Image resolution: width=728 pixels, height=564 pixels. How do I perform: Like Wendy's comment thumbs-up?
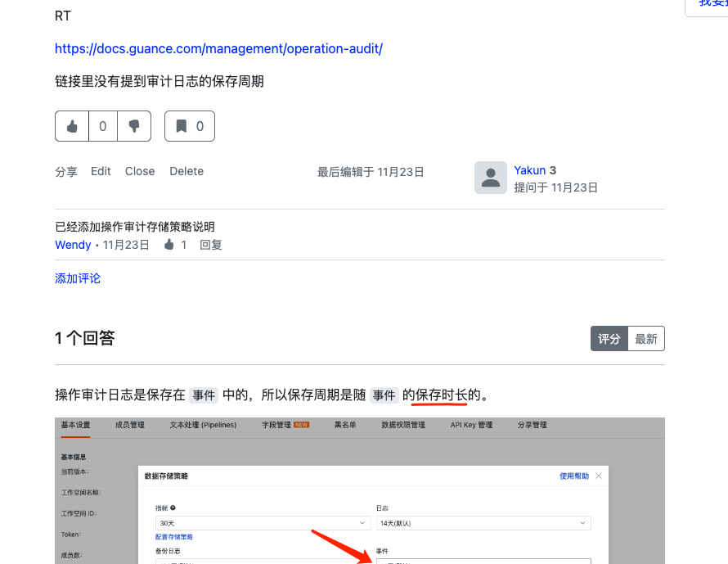(x=169, y=245)
